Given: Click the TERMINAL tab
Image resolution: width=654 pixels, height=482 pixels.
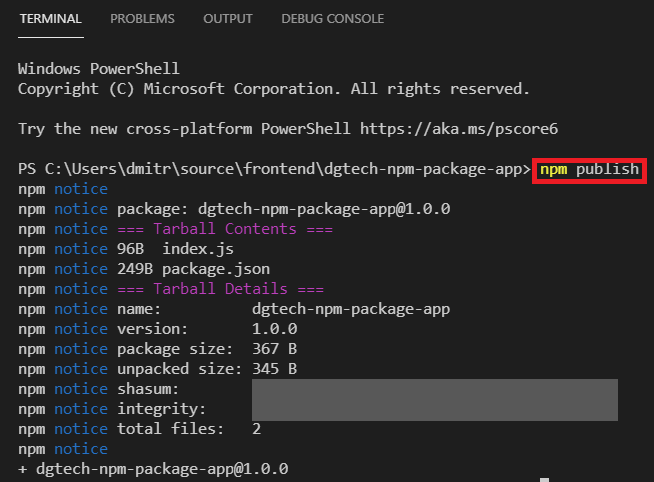Looking at the screenshot, I should (51, 19).
